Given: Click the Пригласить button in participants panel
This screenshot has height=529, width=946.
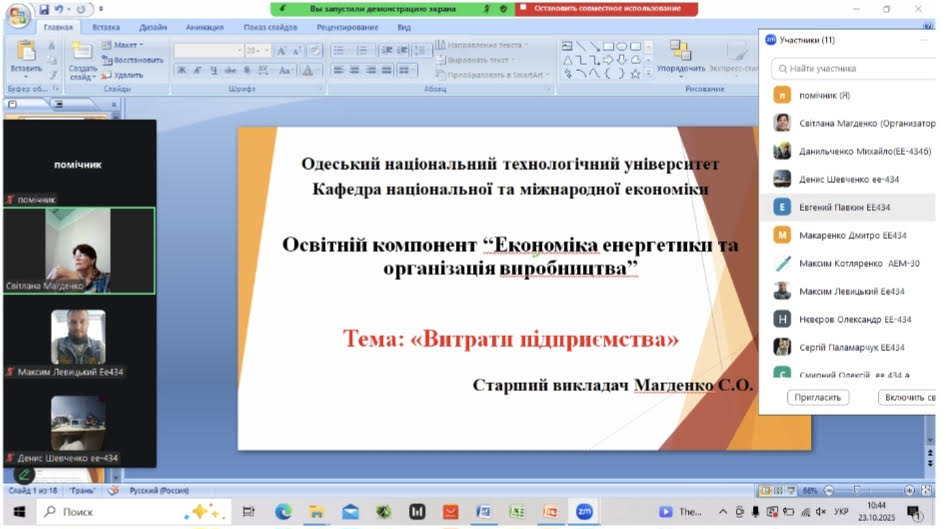Looking at the screenshot, I should pyautogui.click(x=818, y=397).
